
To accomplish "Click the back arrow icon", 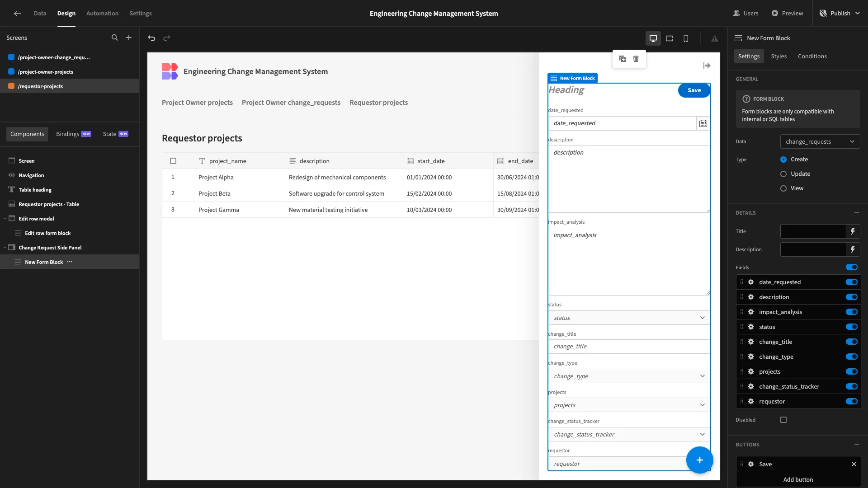I will pyautogui.click(x=17, y=13).
